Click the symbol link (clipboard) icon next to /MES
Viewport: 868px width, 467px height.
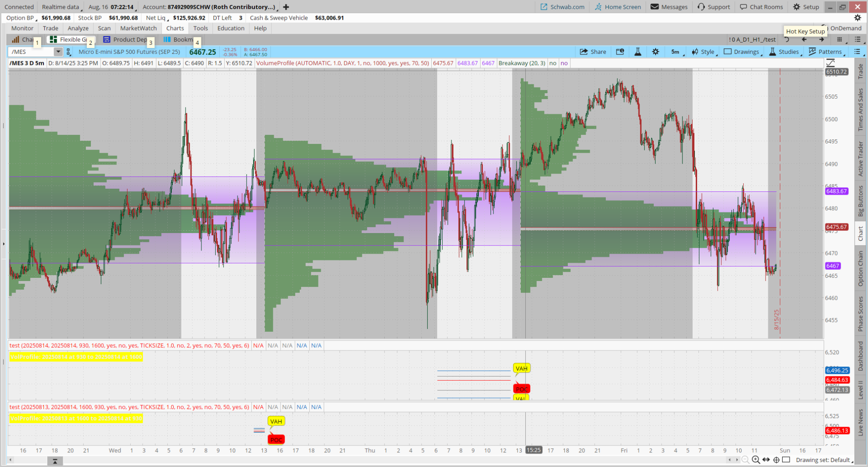(x=69, y=52)
